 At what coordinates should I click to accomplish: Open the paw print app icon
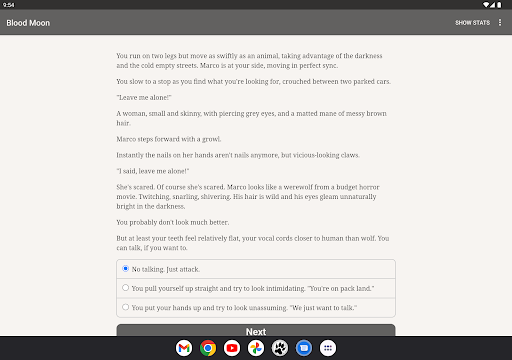(280, 348)
